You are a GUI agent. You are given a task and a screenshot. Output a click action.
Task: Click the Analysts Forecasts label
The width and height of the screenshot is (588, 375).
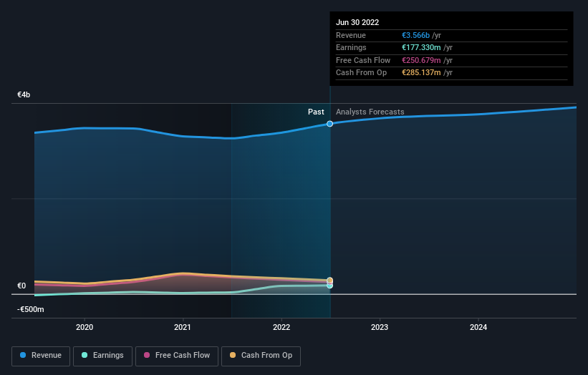coord(370,112)
